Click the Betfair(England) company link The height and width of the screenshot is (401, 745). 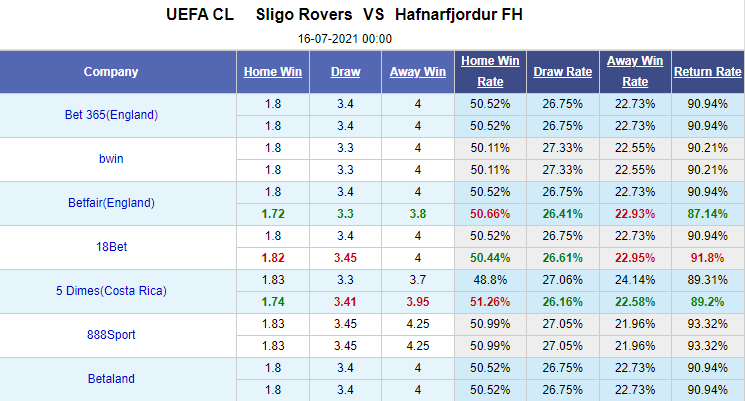tap(111, 203)
